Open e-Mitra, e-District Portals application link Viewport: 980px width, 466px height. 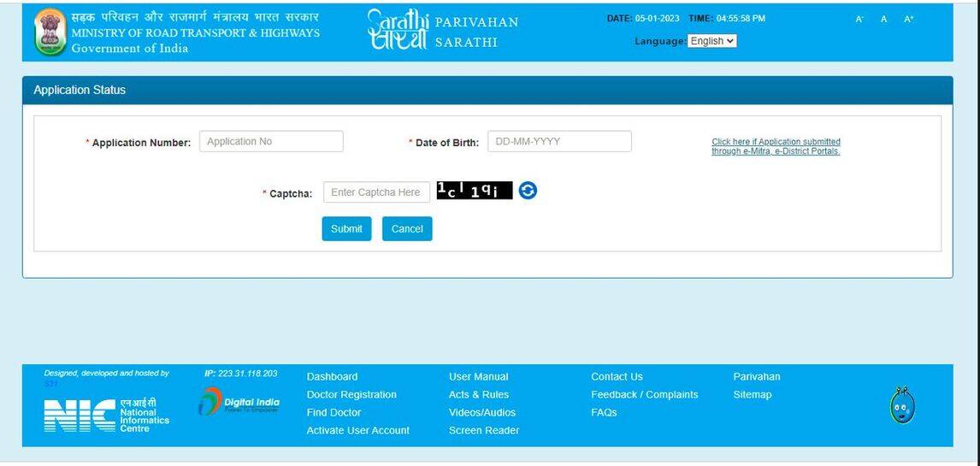776,146
